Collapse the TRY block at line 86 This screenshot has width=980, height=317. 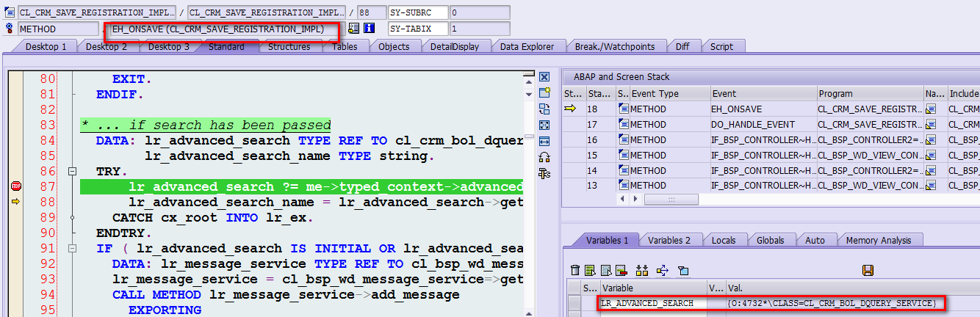click(72, 171)
